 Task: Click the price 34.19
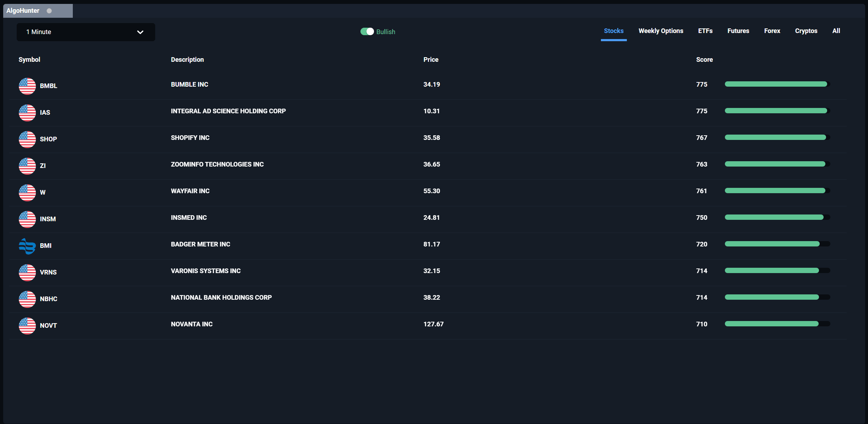coord(432,84)
